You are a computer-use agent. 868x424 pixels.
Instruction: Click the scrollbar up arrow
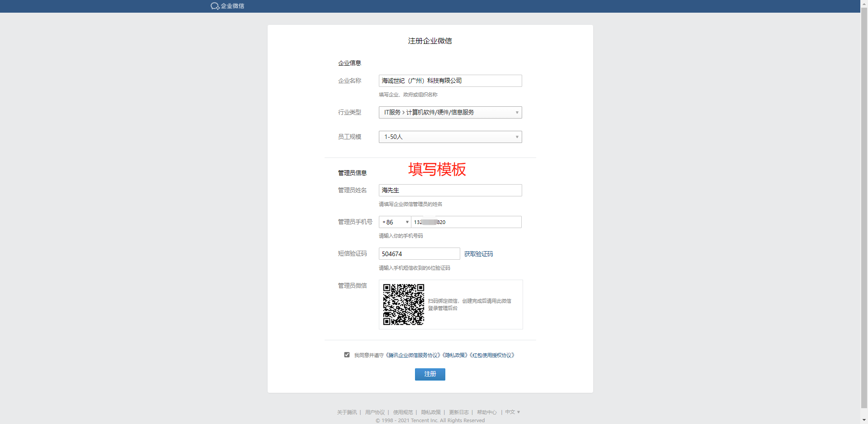click(x=864, y=3)
